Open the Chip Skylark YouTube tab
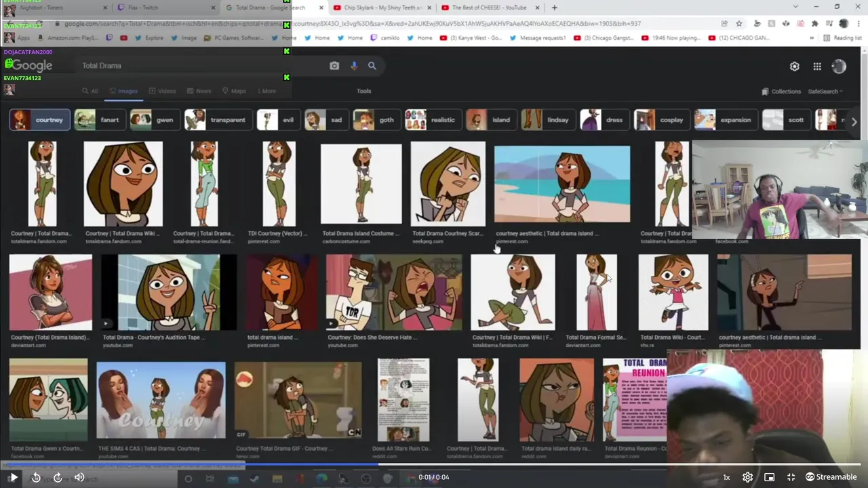This screenshot has height=488, width=868. (382, 7)
